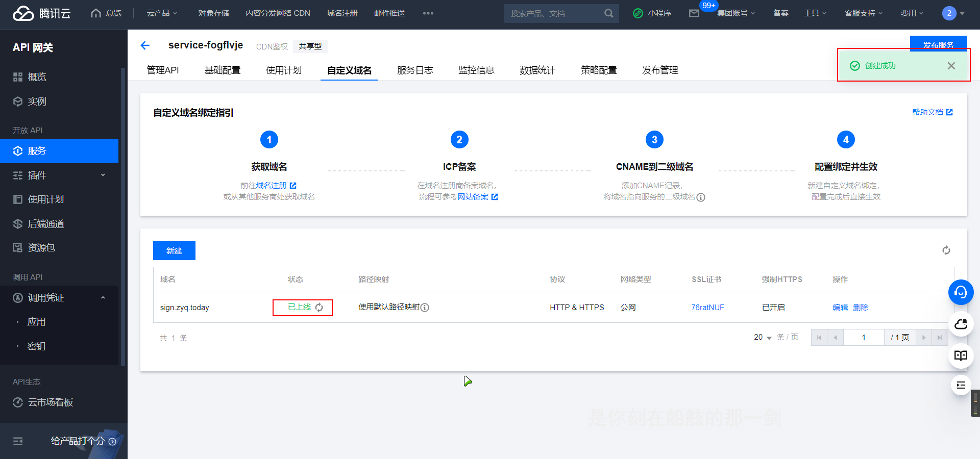Open the customer service headset chat icon
Viewport: 980px width, 459px height.
point(961,292)
